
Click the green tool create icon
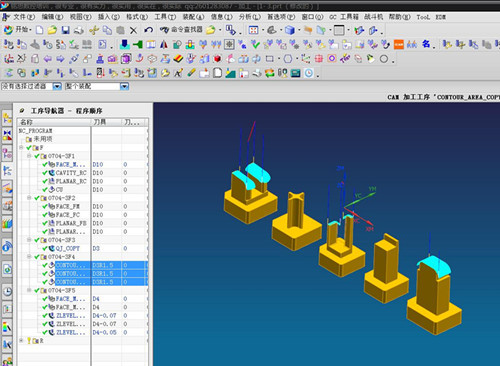pos(138,44)
